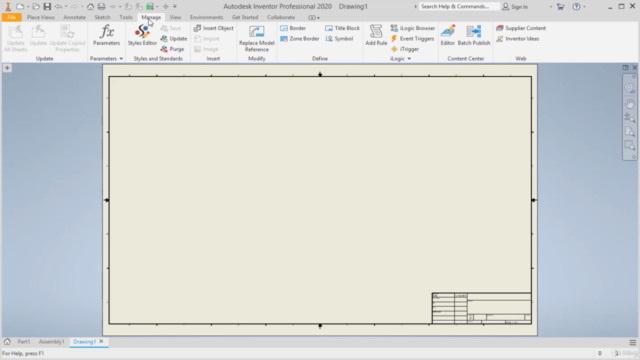Expand Help menu dropdown arrow

click(584, 7)
